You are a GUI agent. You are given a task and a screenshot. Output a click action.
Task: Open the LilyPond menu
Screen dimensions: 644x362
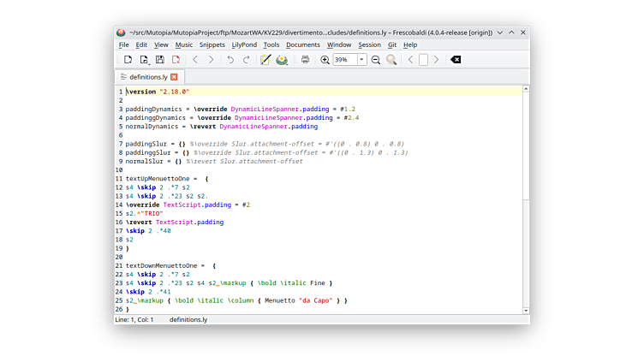[x=244, y=45]
